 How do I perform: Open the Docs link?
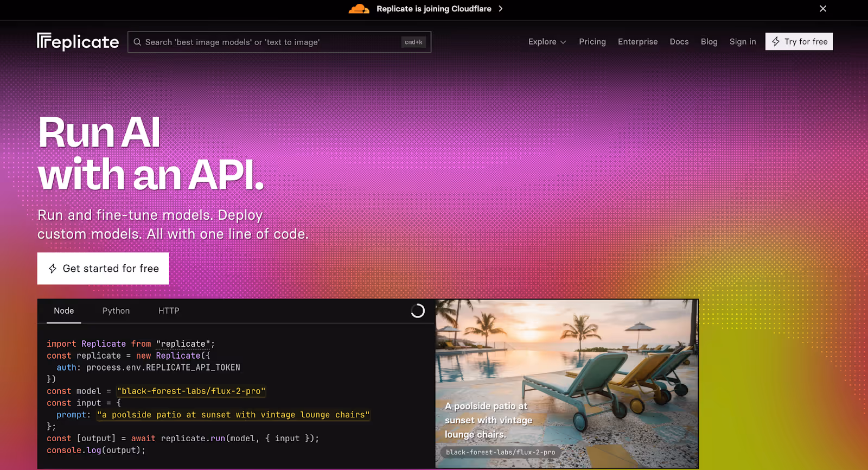(679, 42)
